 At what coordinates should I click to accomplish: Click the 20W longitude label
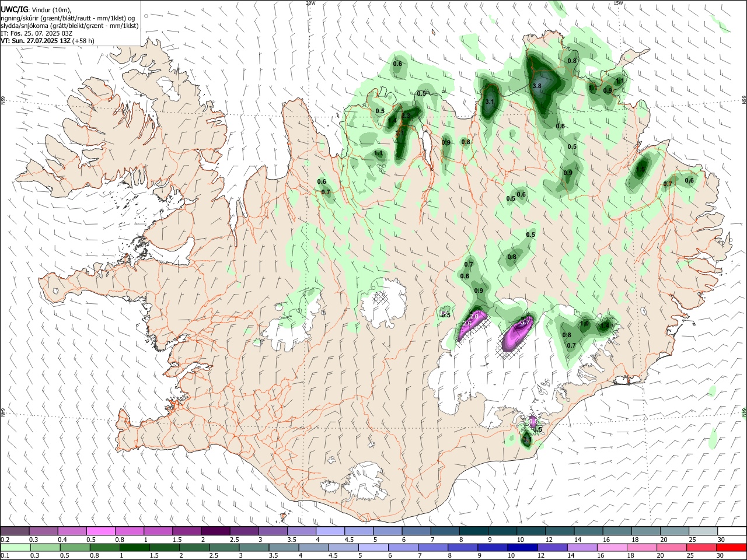tap(310, 3)
